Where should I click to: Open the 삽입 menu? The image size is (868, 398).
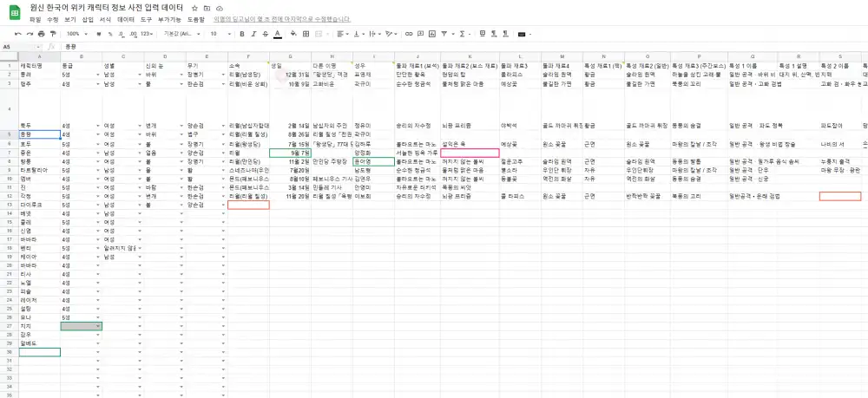tap(87, 19)
